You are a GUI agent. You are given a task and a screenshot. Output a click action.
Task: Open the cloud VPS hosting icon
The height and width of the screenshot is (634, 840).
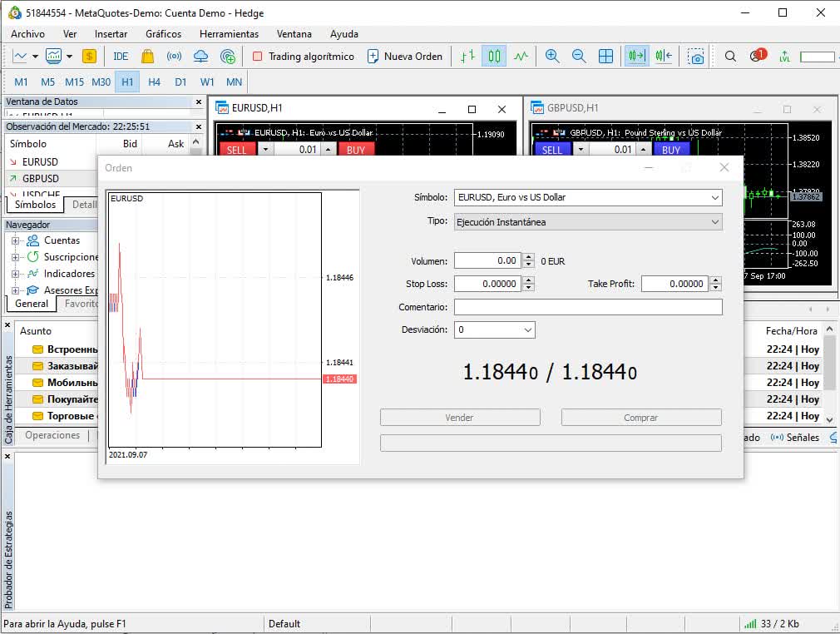201,57
